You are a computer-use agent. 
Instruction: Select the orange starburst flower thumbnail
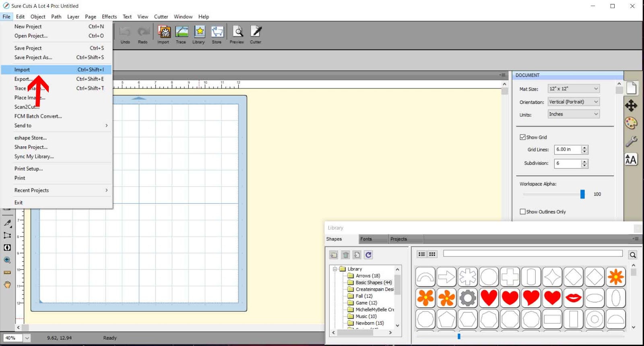coord(616,277)
